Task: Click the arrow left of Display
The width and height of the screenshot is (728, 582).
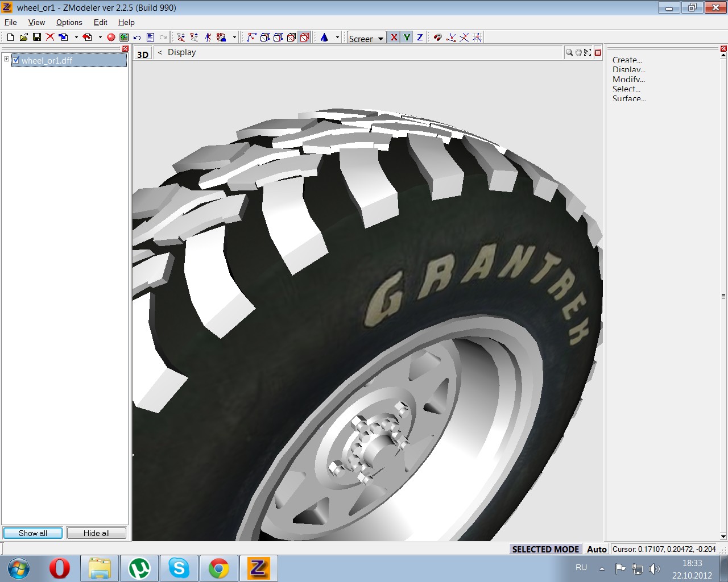Action: tap(160, 52)
